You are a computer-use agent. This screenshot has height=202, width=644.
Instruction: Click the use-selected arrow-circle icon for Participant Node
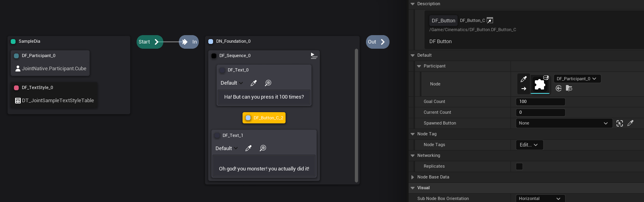coord(559,88)
